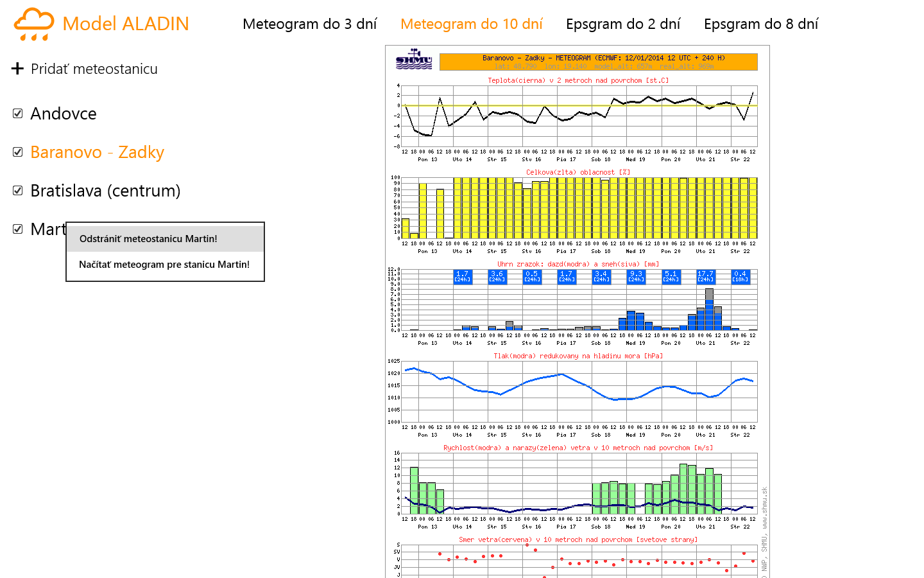Select 'Odstrániť meteostanicu Martin!' menu entry
This screenshot has width=924, height=578.
pos(148,239)
